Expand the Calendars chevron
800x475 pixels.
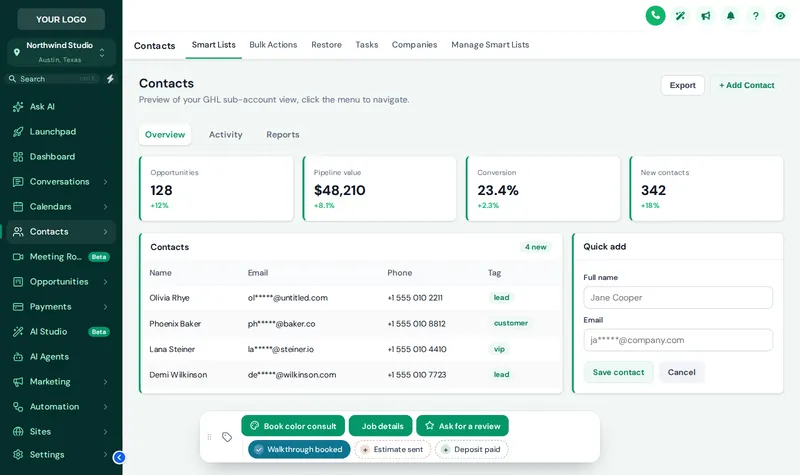(105, 207)
